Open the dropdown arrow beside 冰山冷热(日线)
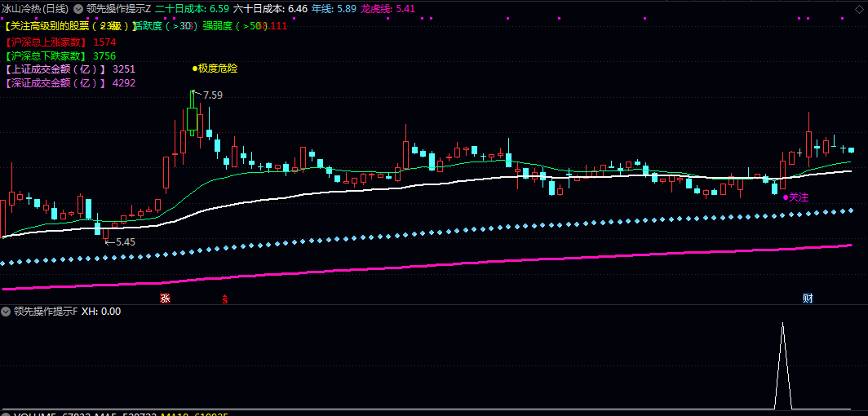868x416 pixels. [77, 9]
